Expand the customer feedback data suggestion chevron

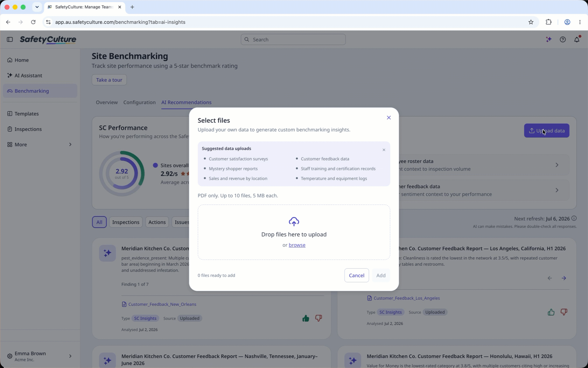557,190
